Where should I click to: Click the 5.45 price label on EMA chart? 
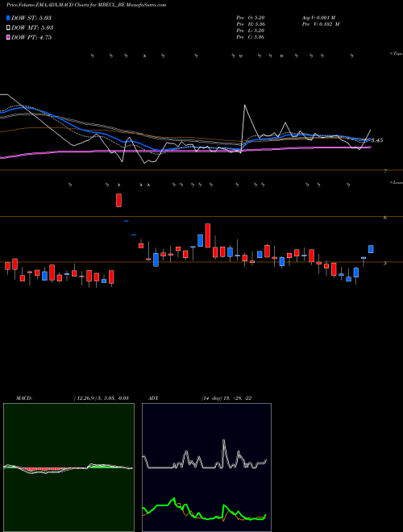click(x=377, y=140)
